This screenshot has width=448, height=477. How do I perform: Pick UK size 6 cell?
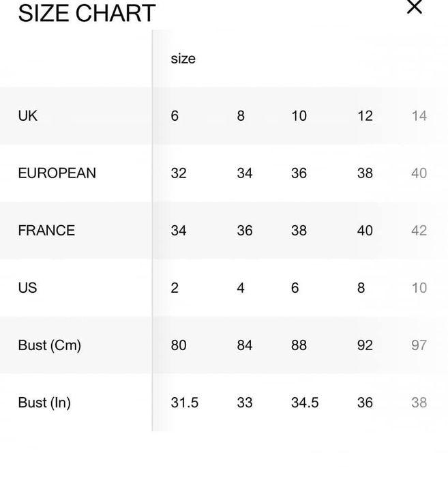(175, 116)
